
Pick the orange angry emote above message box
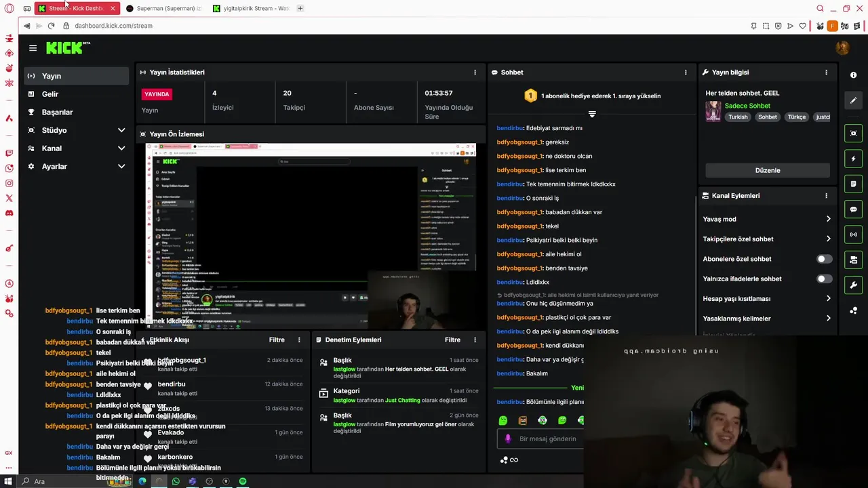tap(523, 420)
